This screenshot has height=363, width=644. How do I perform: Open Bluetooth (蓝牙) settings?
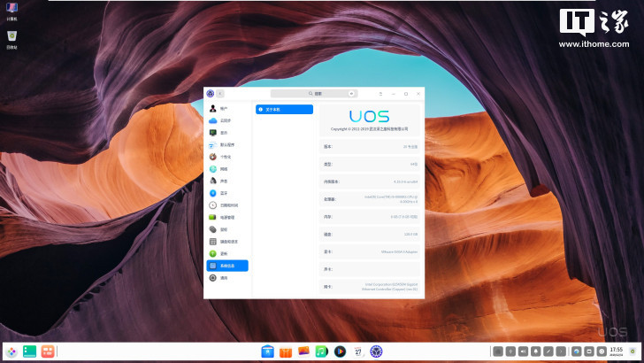tap(227, 193)
